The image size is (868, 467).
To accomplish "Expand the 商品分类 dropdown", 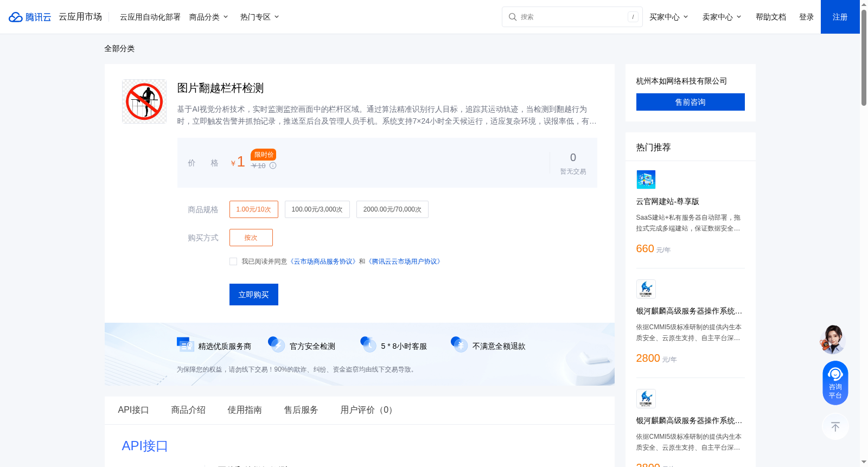I will (209, 17).
